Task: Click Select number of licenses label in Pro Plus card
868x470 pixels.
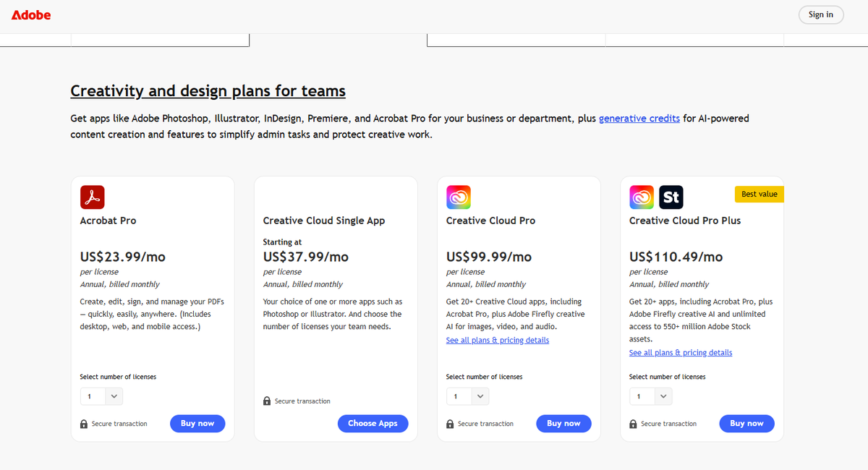Action: pos(667,377)
